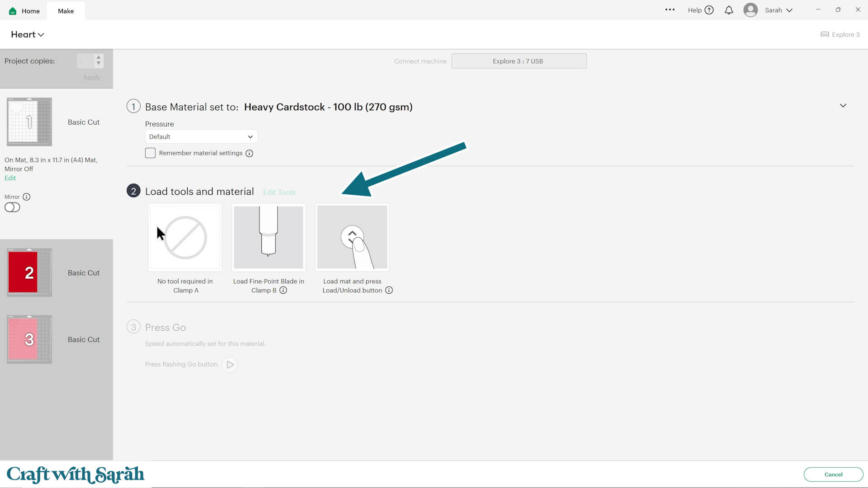Screen dimensions: 868x488
Task: Switch to the Make tab
Action: pos(66,11)
